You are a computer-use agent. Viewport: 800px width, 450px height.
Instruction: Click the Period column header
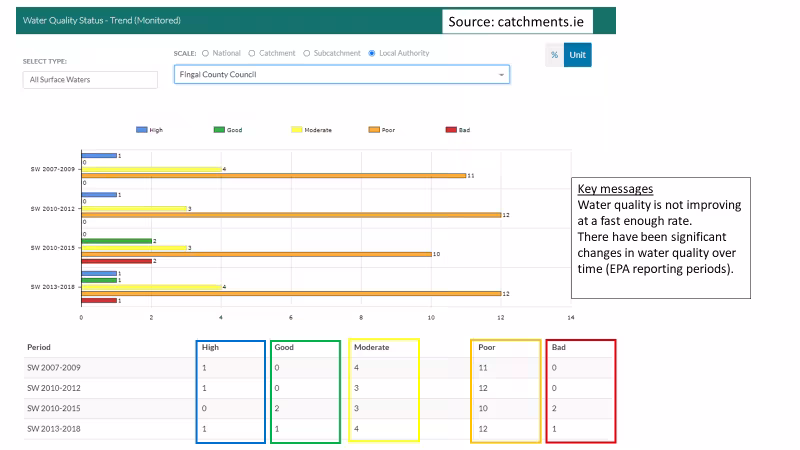pos(39,348)
